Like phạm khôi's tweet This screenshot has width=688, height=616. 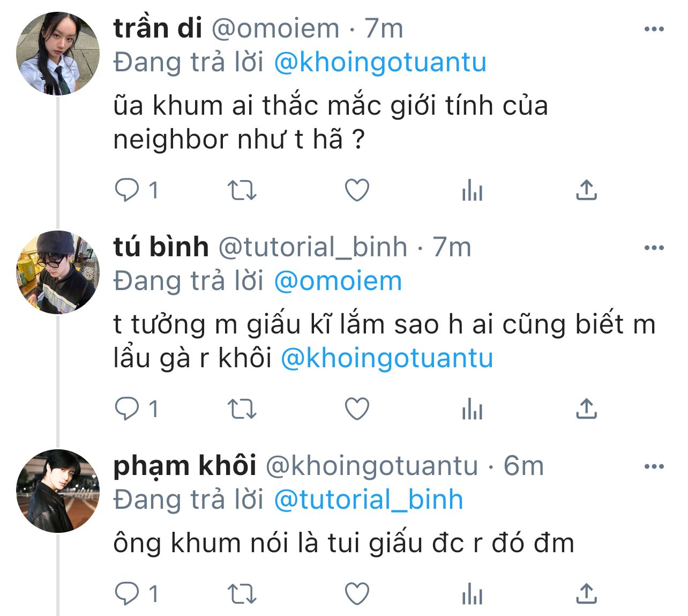[x=357, y=594]
